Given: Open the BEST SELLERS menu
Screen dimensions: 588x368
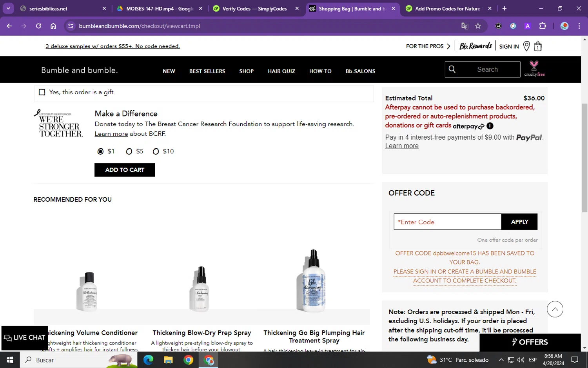Looking at the screenshot, I should [207, 71].
